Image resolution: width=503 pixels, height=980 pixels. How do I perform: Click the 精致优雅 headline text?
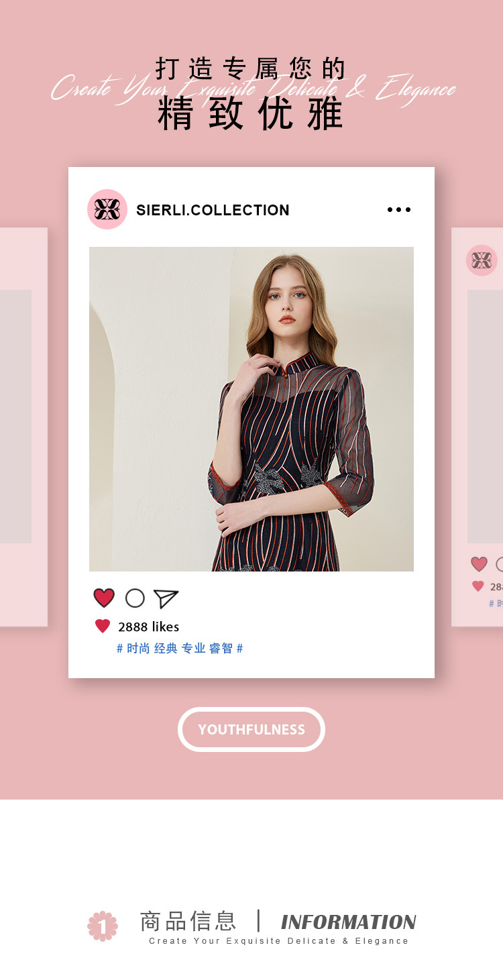[x=251, y=113]
